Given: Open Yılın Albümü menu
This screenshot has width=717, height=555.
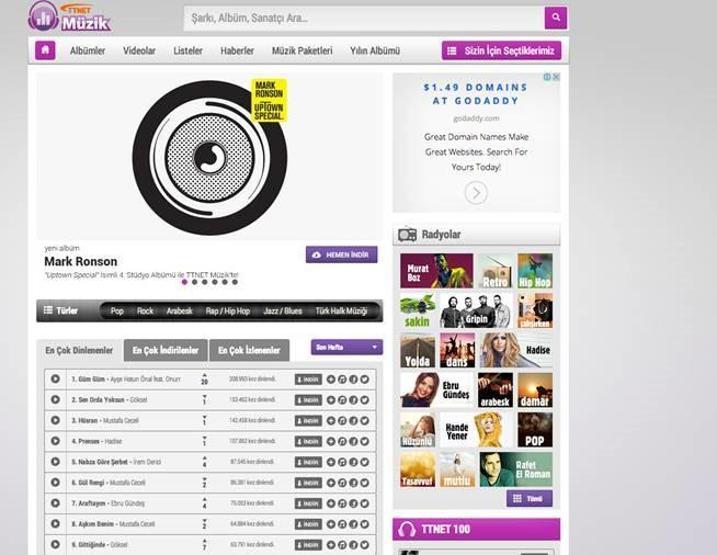Looking at the screenshot, I should click(375, 51).
